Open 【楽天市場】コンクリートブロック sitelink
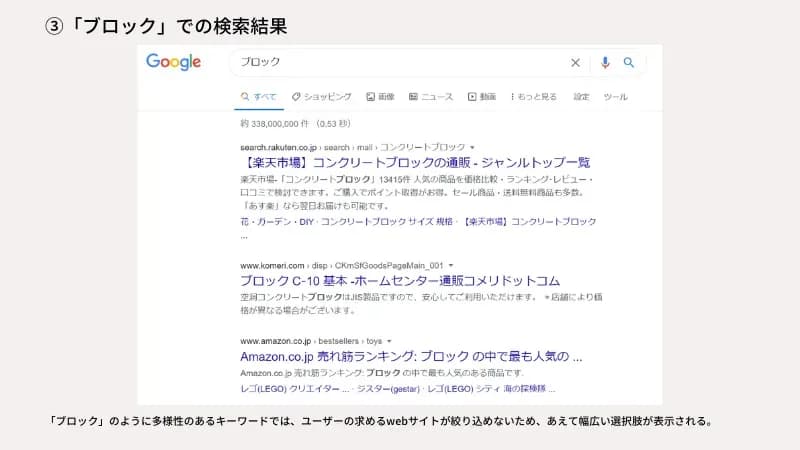The width and height of the screenshot is (800, 450). [528, 221]
